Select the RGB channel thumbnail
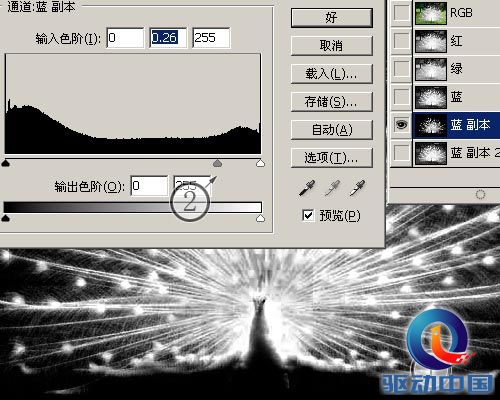The image size is (500, 400). (431, 13)
